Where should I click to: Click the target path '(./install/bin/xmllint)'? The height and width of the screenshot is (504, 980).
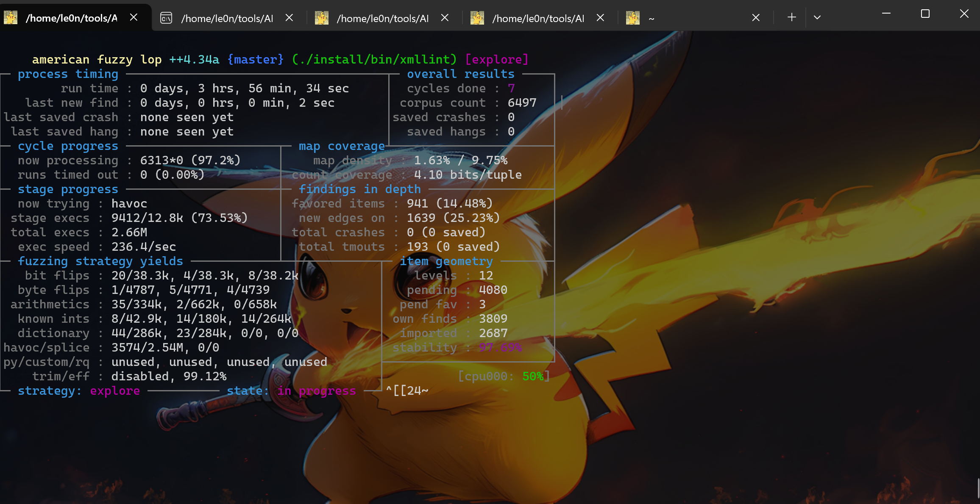click(x=374, y=59)
